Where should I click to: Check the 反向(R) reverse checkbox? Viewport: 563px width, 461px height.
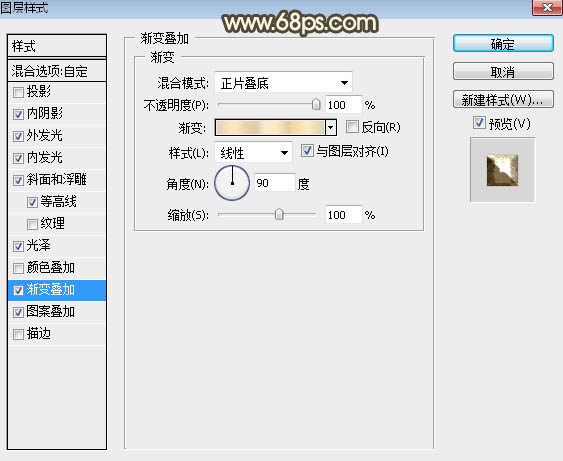point(352,127)
